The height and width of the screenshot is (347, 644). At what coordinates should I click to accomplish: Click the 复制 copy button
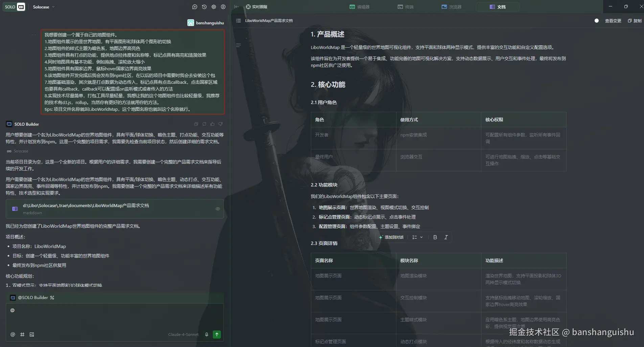tap(635, 21)
